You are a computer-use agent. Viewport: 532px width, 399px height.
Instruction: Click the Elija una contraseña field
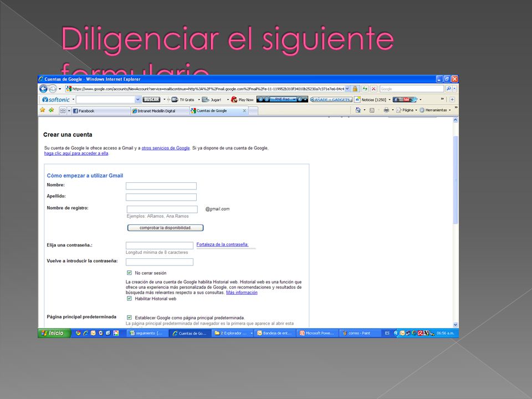pos(160,245)
